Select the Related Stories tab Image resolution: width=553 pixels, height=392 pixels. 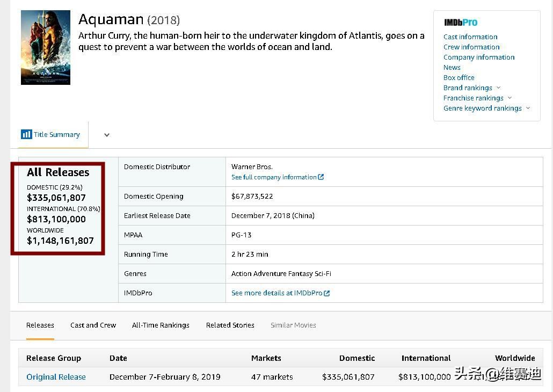(x=230, y=325)
